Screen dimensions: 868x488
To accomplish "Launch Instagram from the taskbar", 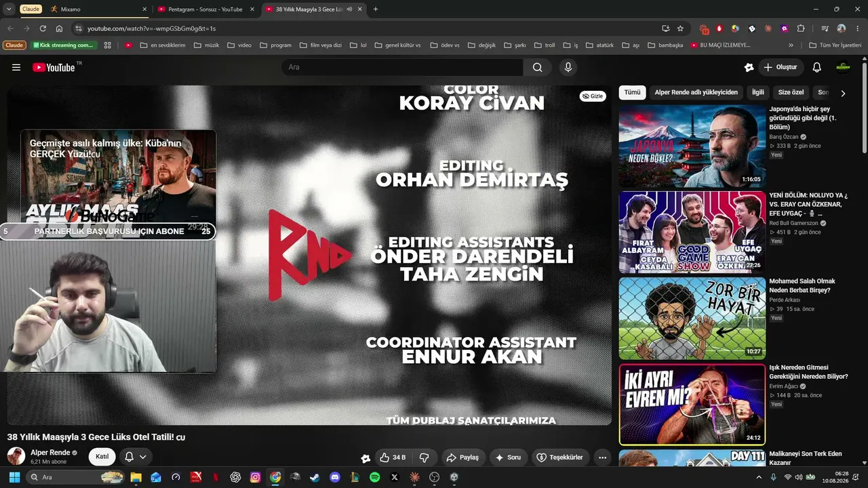I will pos(255,477).
